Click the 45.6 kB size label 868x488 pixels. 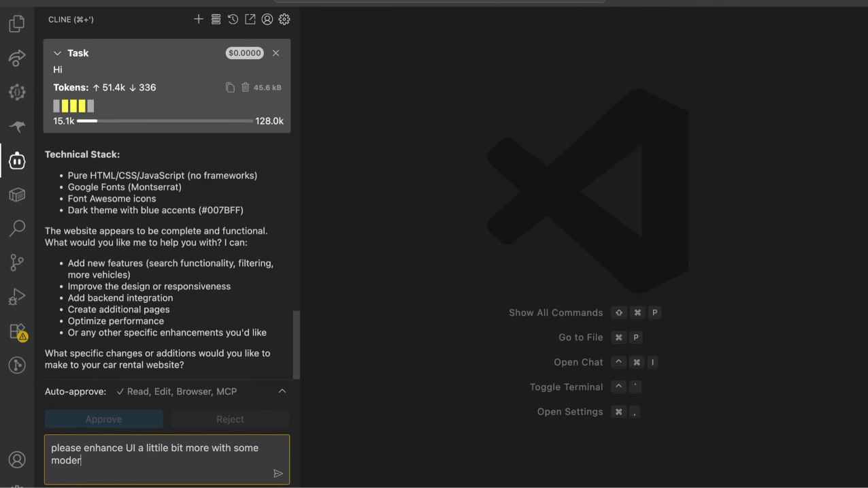267,88
